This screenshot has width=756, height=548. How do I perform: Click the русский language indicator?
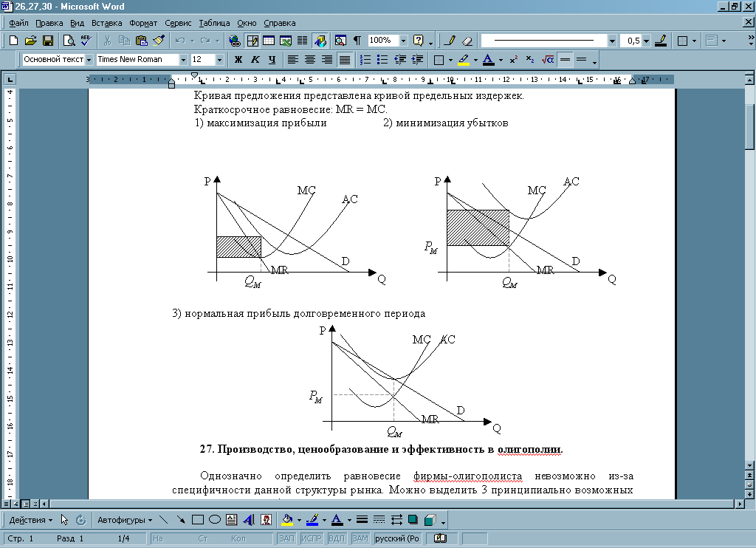396,538
